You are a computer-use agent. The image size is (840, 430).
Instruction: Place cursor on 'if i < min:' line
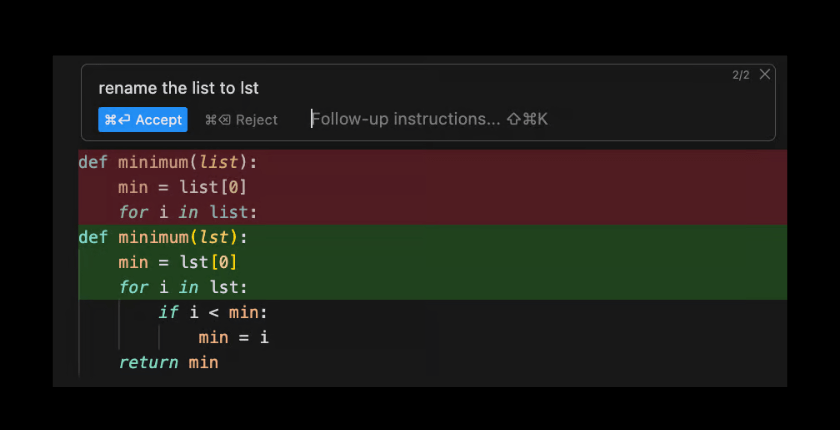point(213,312)
